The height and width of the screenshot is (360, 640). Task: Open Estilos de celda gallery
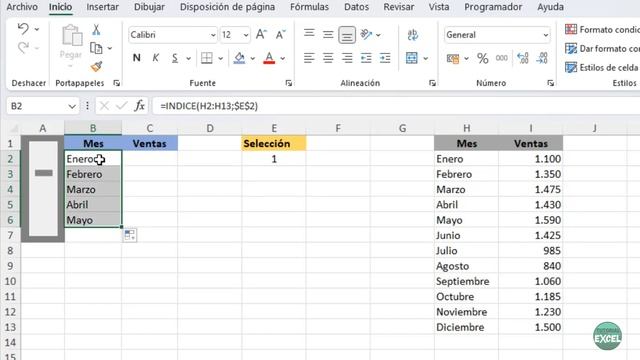(602, 67)
